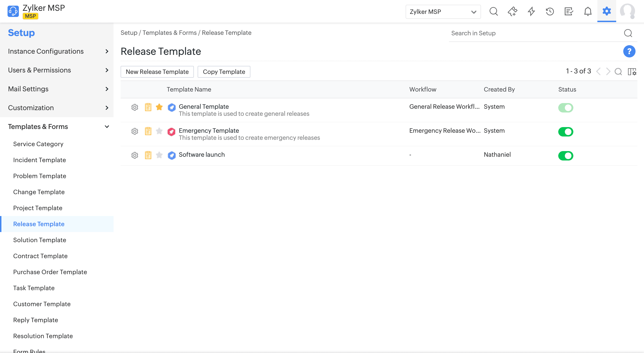The width and height of the screenshot is (644, 353).
Task: Open the Zylker MSP account dropdown
Action: (x=443, y=12)
